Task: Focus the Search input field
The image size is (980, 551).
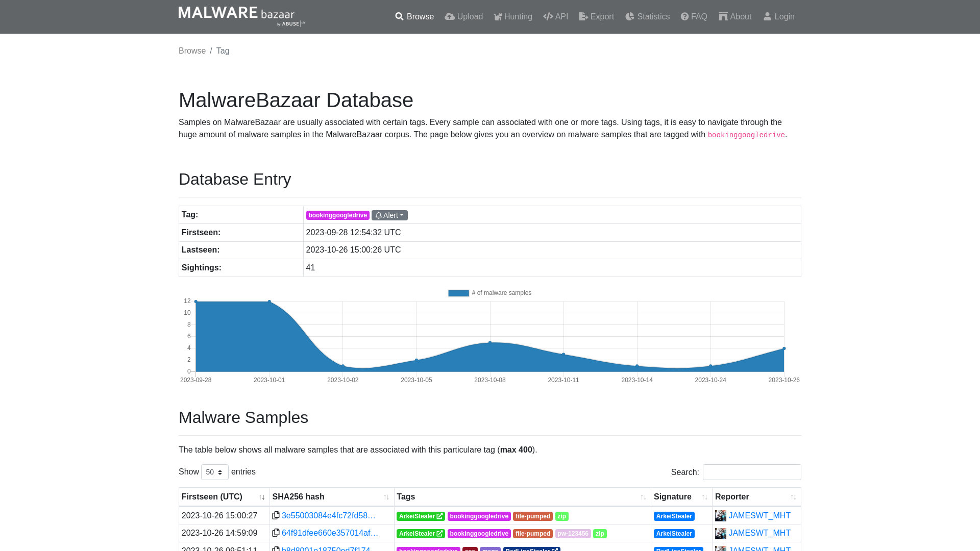Action: (x=752, y=472)
